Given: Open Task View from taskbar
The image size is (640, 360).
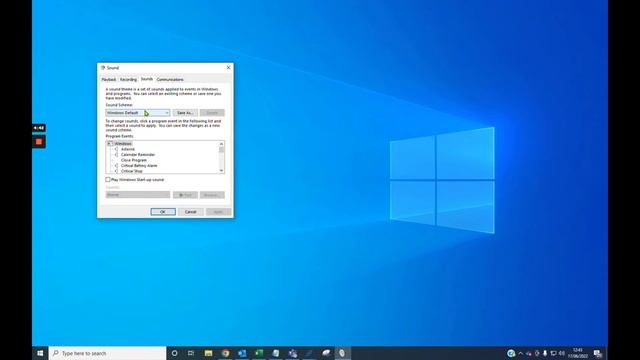Looking at the screenshot, I should pos(191,353).
